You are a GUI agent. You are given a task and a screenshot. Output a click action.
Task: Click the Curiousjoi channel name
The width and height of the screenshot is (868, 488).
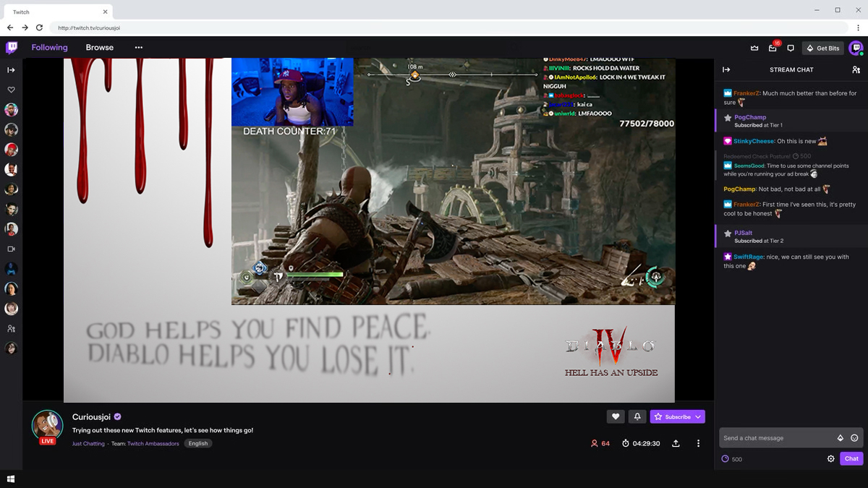(91, 417)
